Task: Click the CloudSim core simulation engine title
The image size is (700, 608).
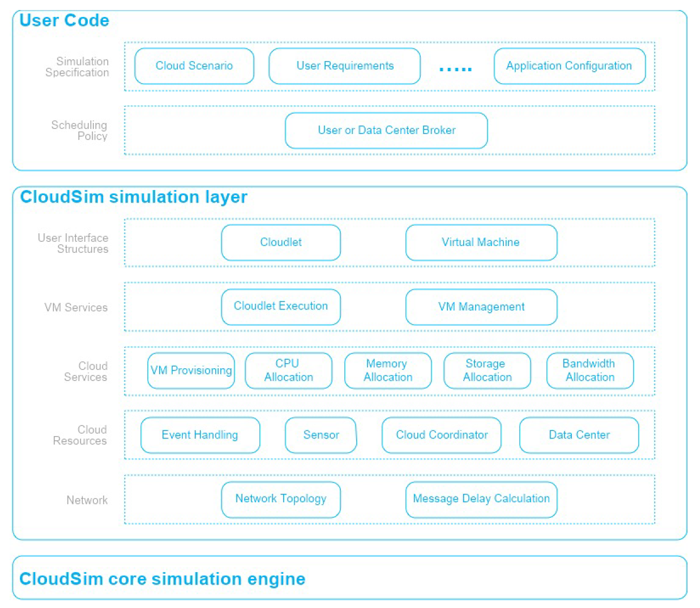Action: [x=162, y=579]
